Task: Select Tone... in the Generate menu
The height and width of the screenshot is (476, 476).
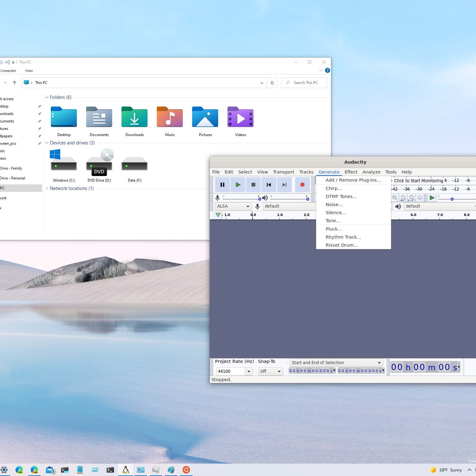Action: 353,221
